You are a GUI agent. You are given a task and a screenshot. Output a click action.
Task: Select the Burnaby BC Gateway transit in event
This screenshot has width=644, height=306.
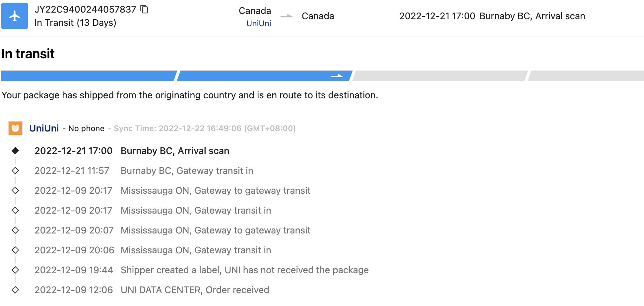coord(187,171)
